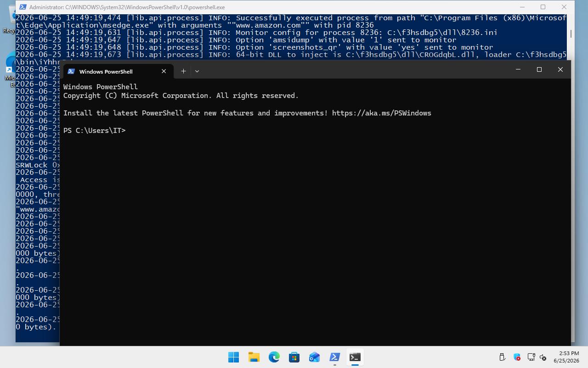Viewport: 588px width, 368px height.
Task: Click the https://aka.ms/PSWindows link text
Action: click(x=381, y=113)
